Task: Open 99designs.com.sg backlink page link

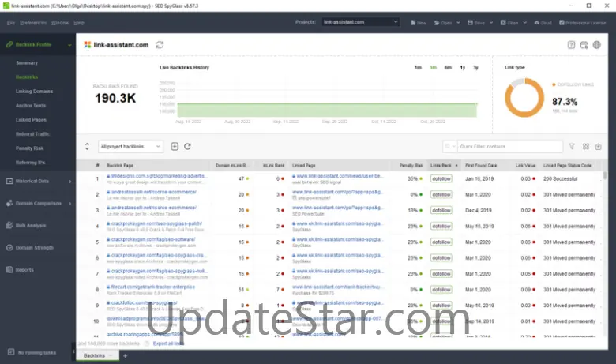Action: [158, 176]
